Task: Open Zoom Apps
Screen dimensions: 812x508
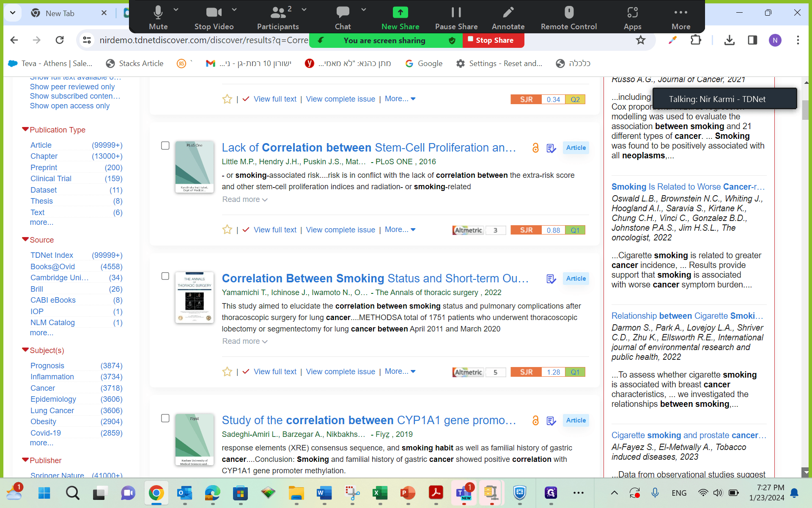Action: click(x=632, y=18)
